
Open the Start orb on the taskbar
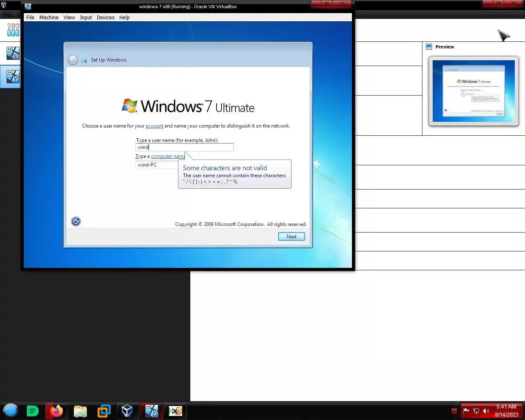point(11,411)
